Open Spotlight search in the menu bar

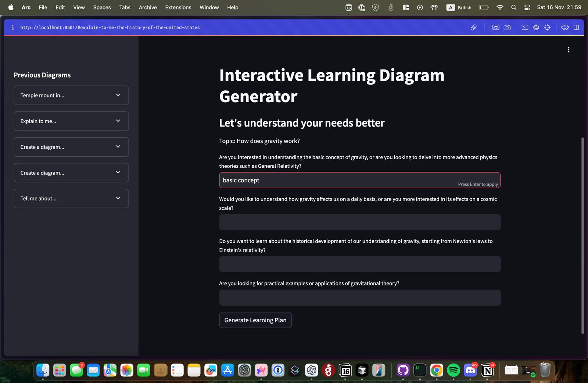(514, 7)
